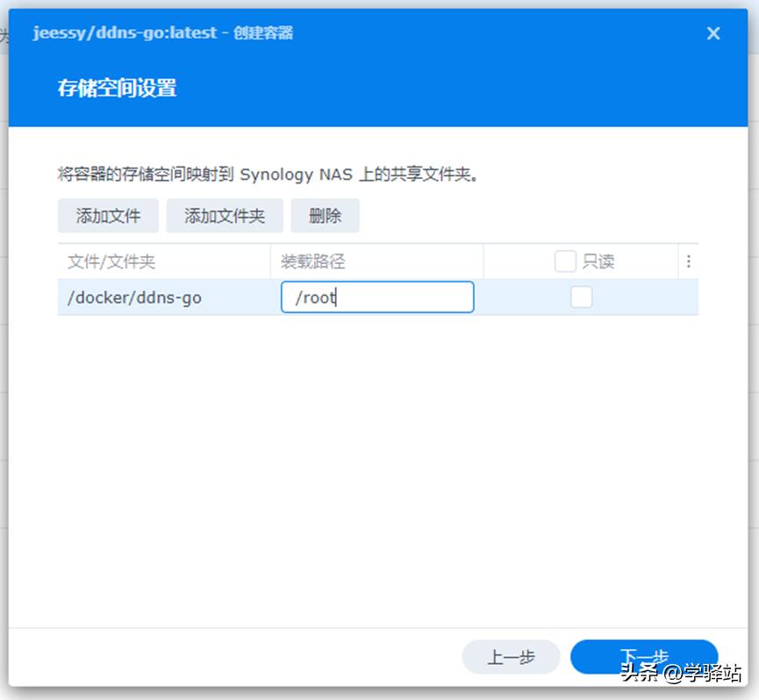The image size is (759, 700).
Task: Toggle the 只读 select-all header checkbox
Action: point(565,261)
